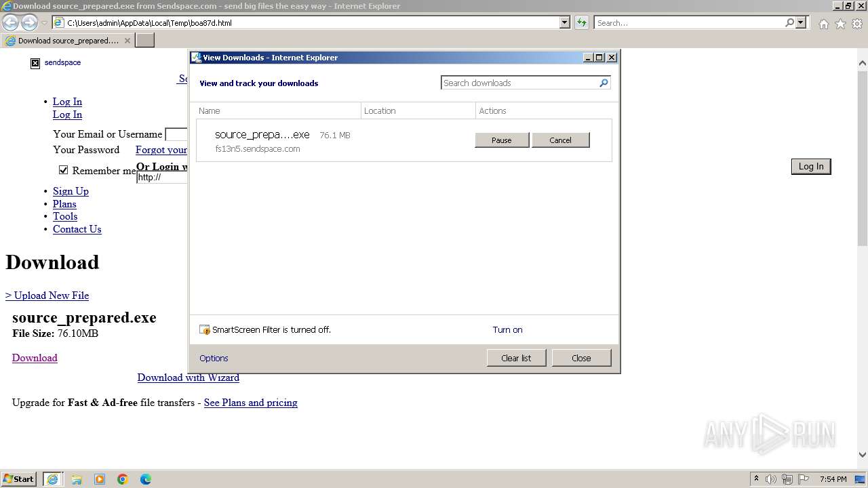The width and height of the screenshot is (868, 488).
Task: Click Download with Wizard link
Action: (x=188, y=378)
